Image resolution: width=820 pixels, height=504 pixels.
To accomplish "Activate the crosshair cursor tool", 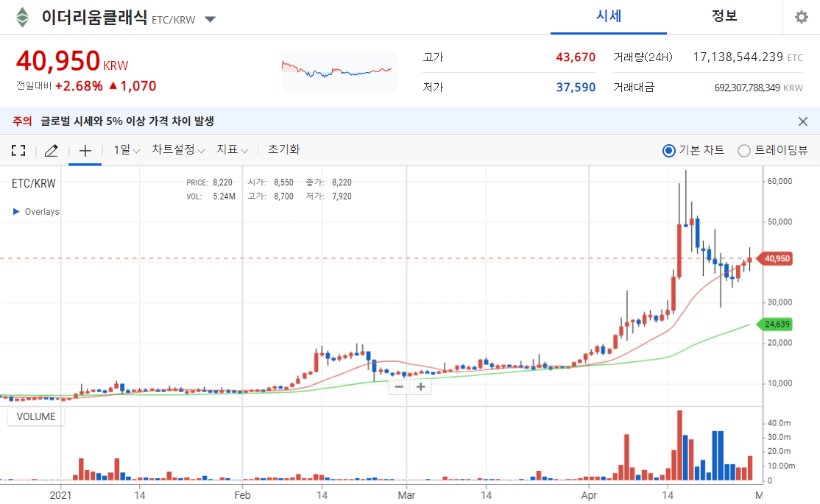I will [85, 151].
